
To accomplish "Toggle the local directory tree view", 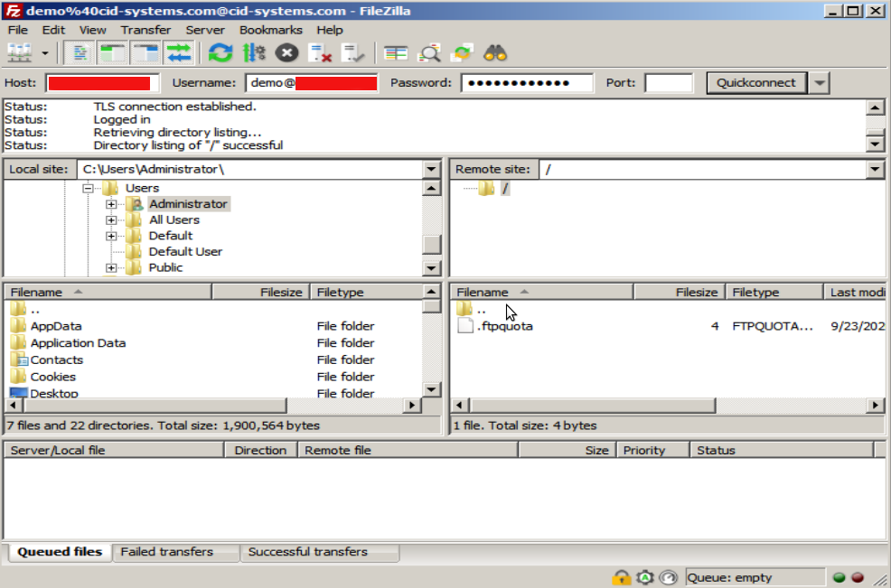I will [x=113, y=53].
